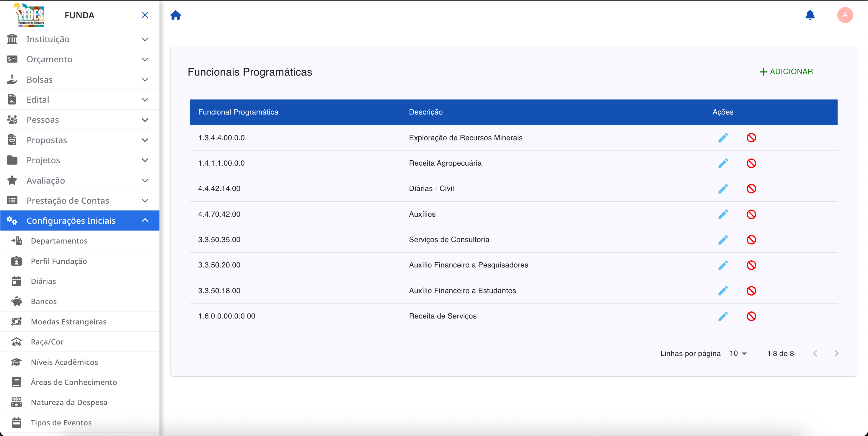Edit the Receita Agropecuária row pencil icon
868x436 pixels.
[x=723, y=164]
